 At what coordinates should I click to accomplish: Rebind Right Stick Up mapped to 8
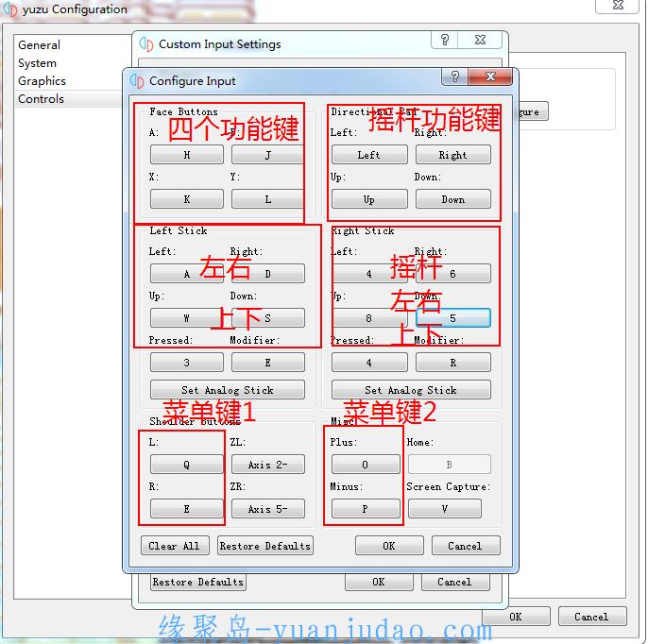(369, 318)
